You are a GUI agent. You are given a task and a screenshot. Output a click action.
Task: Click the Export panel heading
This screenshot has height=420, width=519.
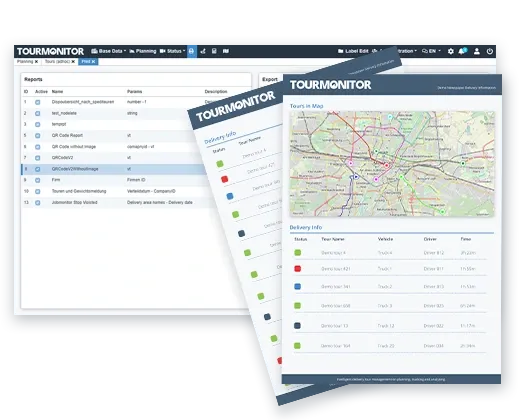[x=270, y=79]
